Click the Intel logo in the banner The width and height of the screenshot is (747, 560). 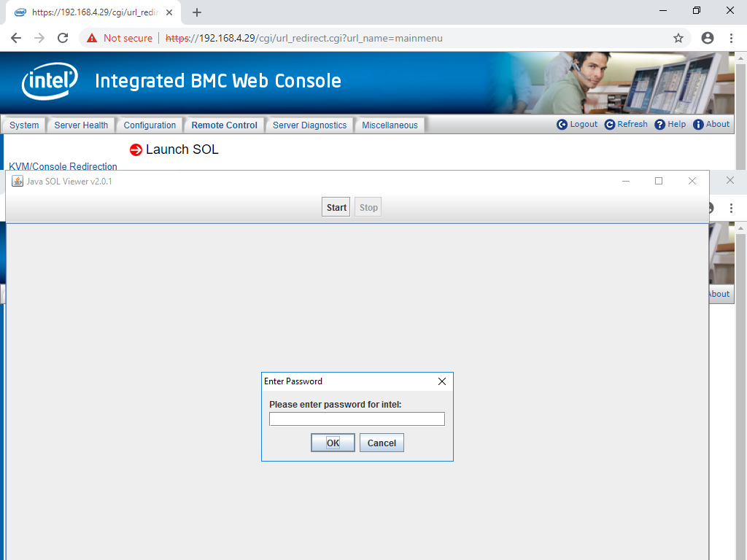tap(50, 81)
